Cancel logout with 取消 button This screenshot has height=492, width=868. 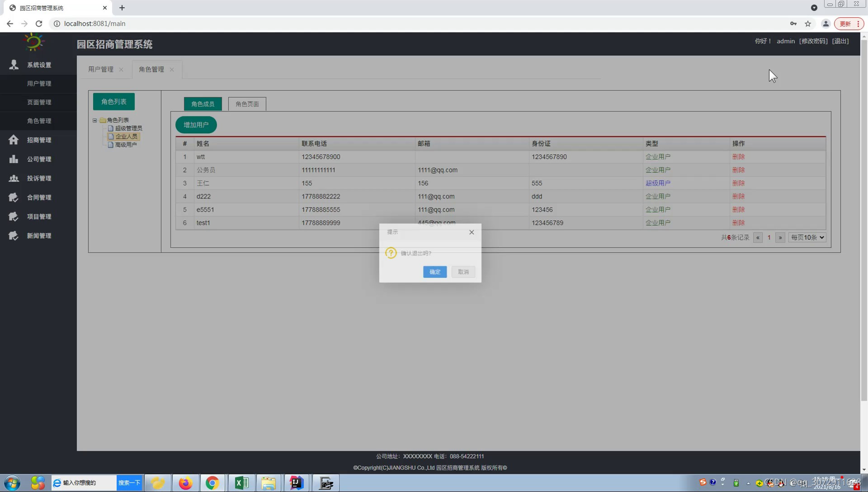[463, 272]
